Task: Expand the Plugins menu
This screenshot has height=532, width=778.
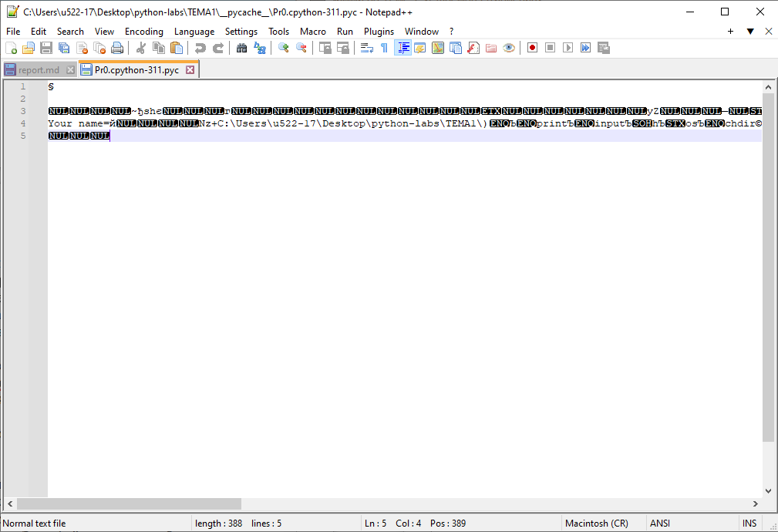Action: click(379, 32)
